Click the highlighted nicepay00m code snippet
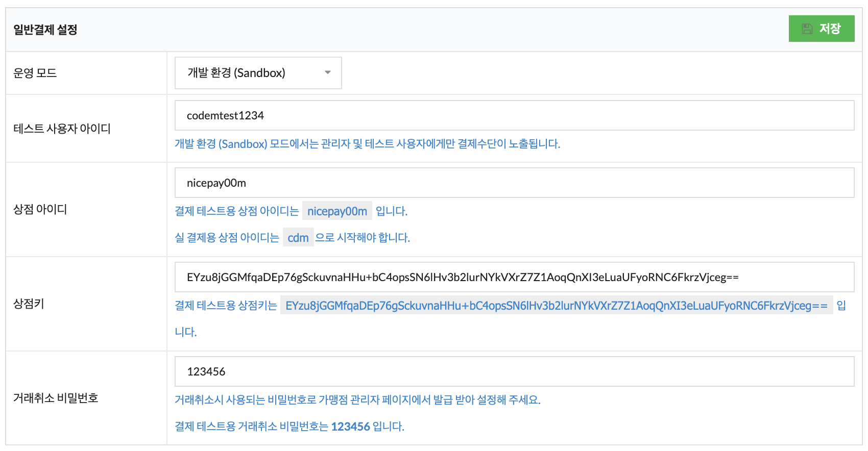This screenshot has height=451, width=868. click(x=337, y=211)
